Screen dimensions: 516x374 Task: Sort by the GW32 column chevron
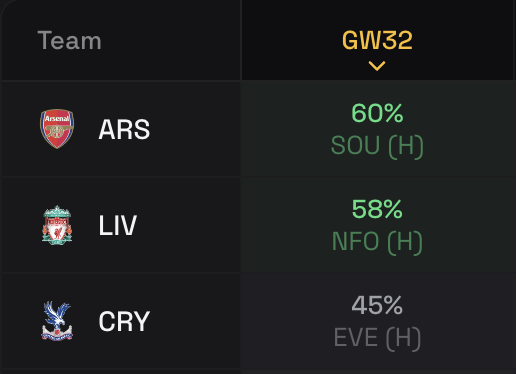[x=377, y=66]
